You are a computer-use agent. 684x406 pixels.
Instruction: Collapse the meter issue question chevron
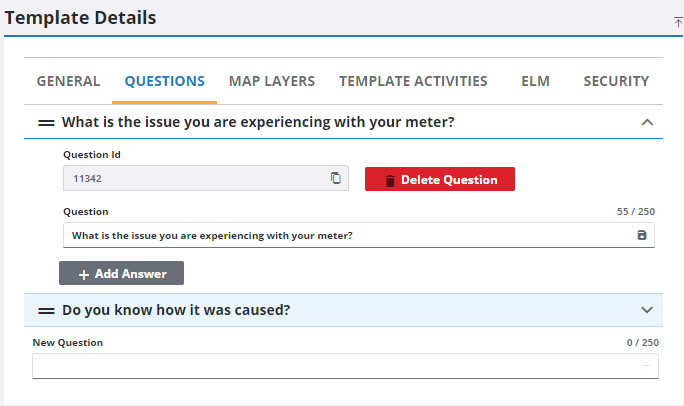[646, 122]
